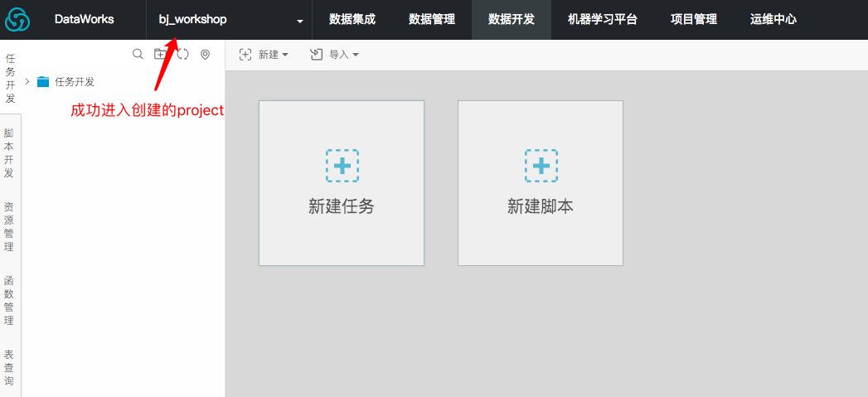
Task: Open the 数据管理 menu
Action: tap(432, 20)
